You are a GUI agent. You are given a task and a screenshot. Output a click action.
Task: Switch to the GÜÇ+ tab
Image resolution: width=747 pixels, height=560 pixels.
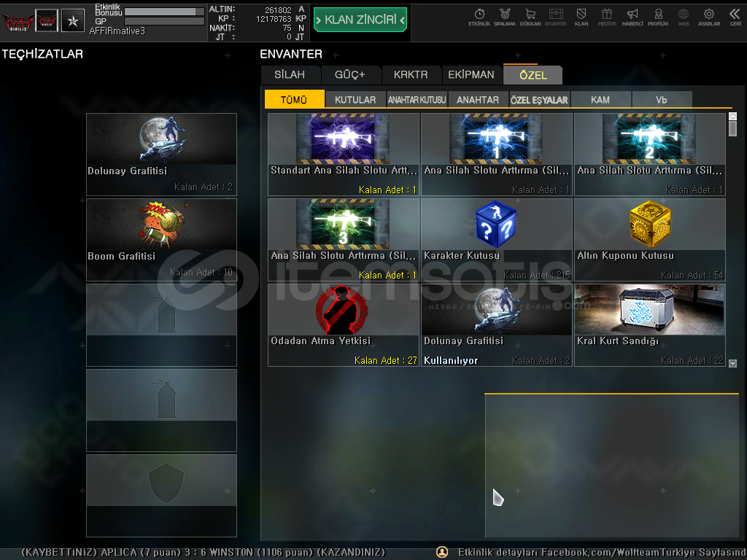click(349, 75)
